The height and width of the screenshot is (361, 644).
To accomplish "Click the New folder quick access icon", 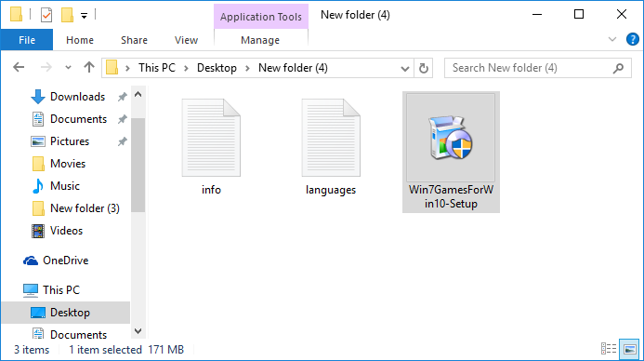I will 67,15.
